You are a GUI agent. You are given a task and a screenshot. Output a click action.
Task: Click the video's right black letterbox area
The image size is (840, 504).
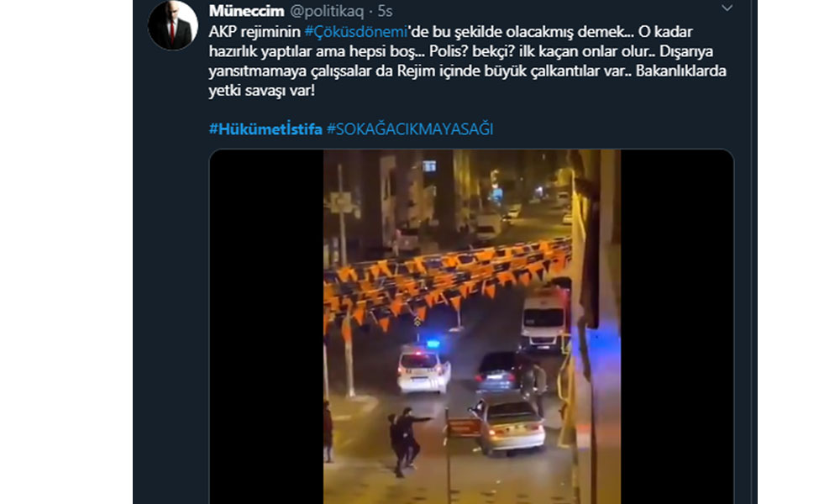676,327
